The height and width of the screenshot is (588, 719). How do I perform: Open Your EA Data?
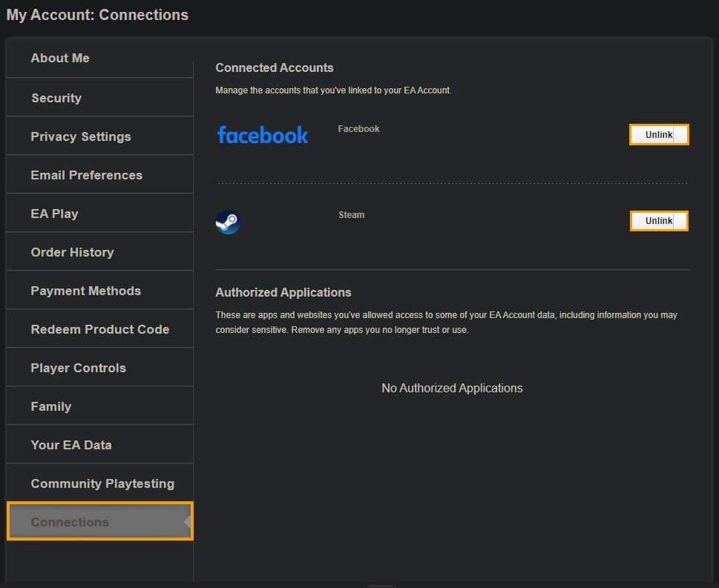tap(99, 444)
